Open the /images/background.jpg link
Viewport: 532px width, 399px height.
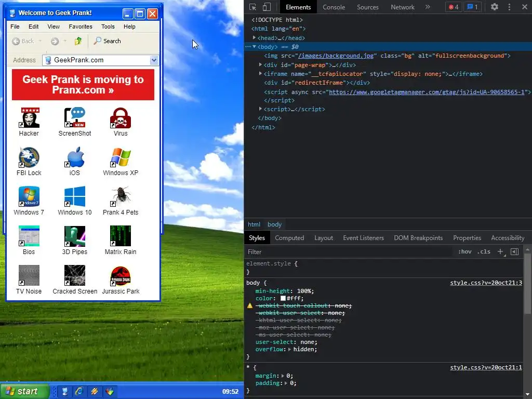(336, 56)
